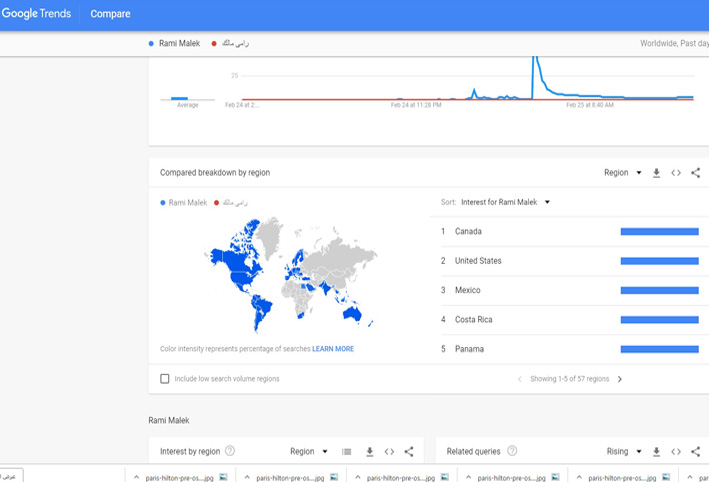Screen dimensions: 709x482
Task: Click Canada's blue interest bar
Action: tap(660, 232)
